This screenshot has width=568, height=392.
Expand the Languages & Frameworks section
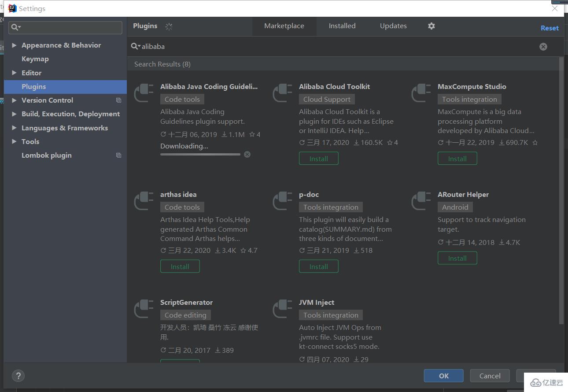(14, 128)
